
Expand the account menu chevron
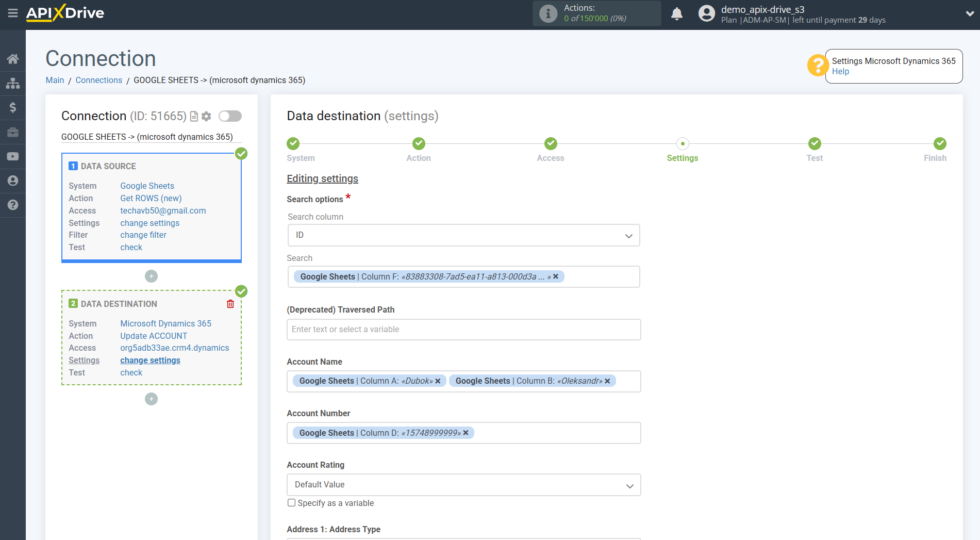969,14
